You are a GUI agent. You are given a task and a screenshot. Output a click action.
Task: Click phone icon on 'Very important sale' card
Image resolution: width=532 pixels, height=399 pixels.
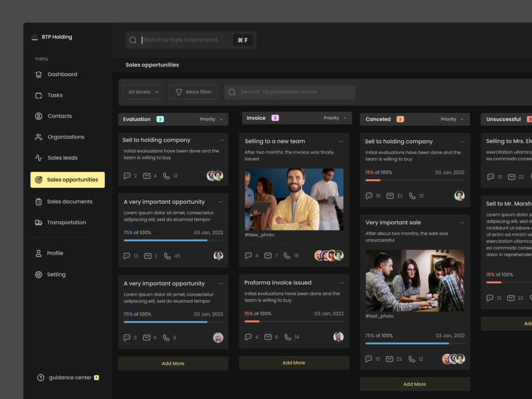(x=412, y=359)
